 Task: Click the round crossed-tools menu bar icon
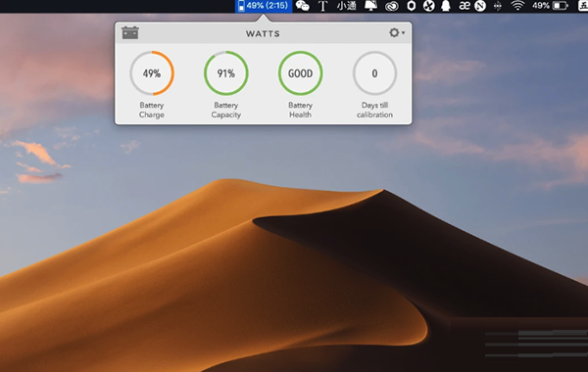coord(428,6)
